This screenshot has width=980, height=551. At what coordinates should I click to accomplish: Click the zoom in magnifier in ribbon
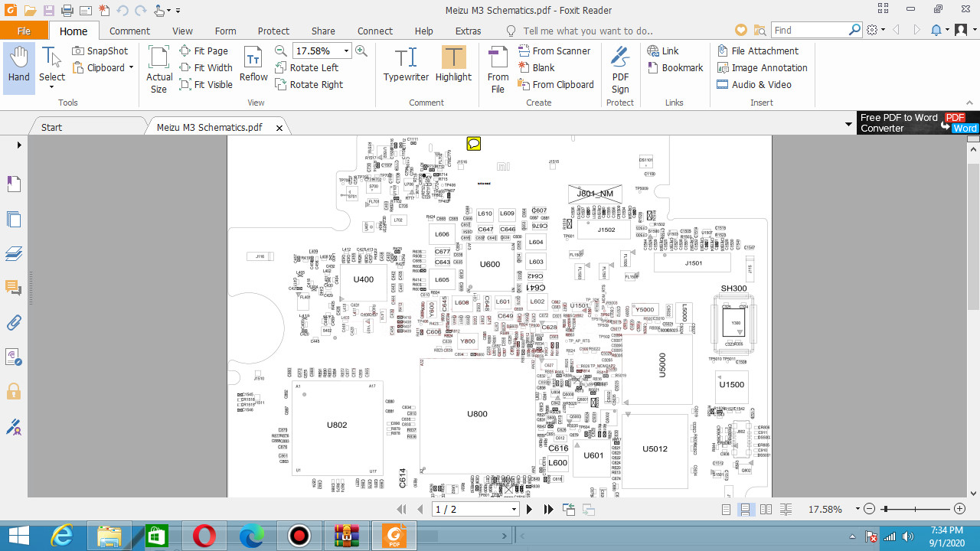(361, 51)
